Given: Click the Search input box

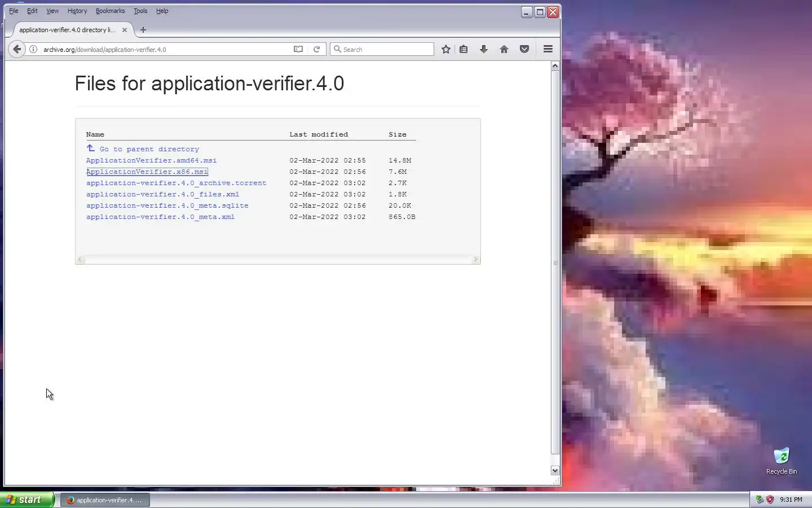Looking at the screenshot, I should (382, 49).
